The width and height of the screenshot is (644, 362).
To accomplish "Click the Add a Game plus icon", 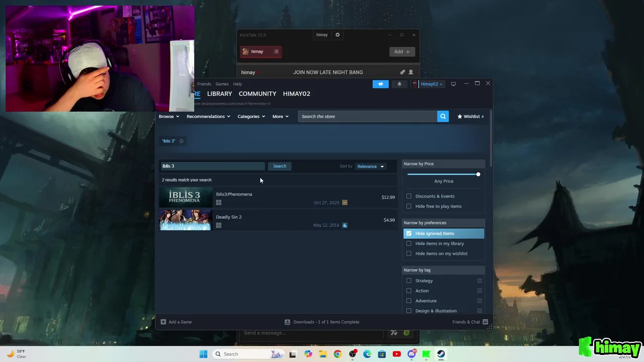I will coord(163,322).
